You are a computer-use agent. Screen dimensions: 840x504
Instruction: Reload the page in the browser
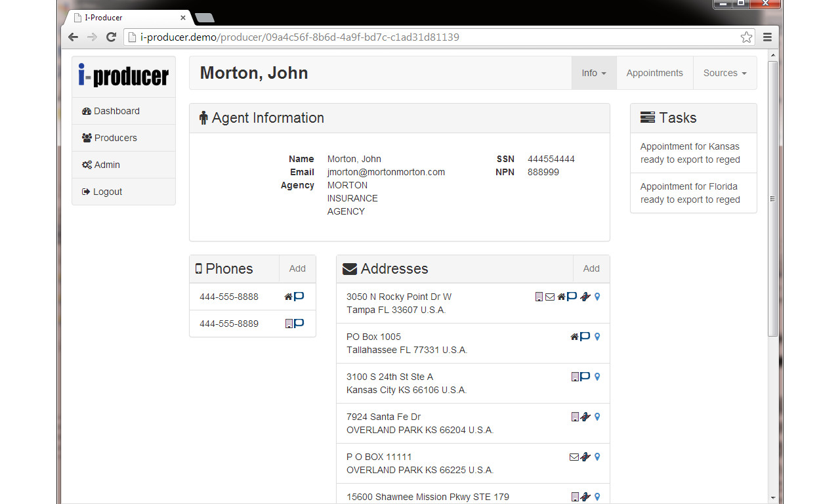[x=111, y=37]
